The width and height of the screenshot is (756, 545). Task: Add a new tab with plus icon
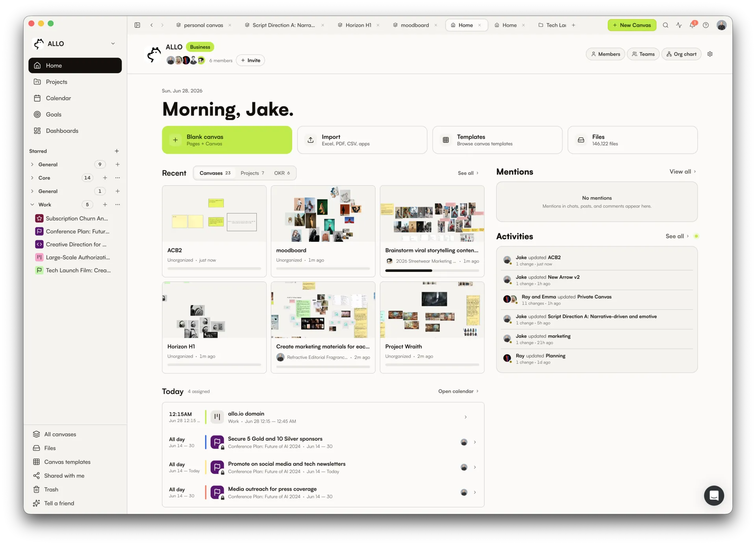[x=573, y=25]
